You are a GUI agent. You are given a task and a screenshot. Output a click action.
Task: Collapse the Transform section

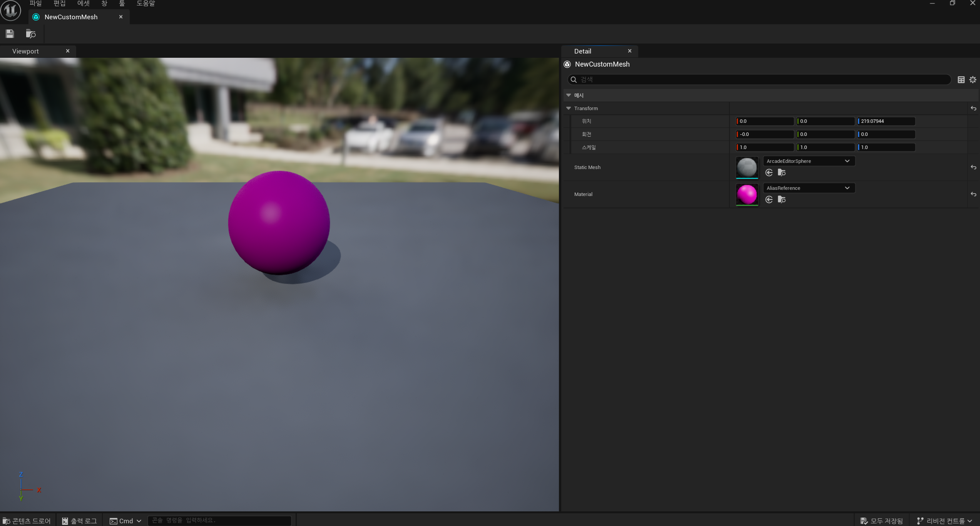569,109
